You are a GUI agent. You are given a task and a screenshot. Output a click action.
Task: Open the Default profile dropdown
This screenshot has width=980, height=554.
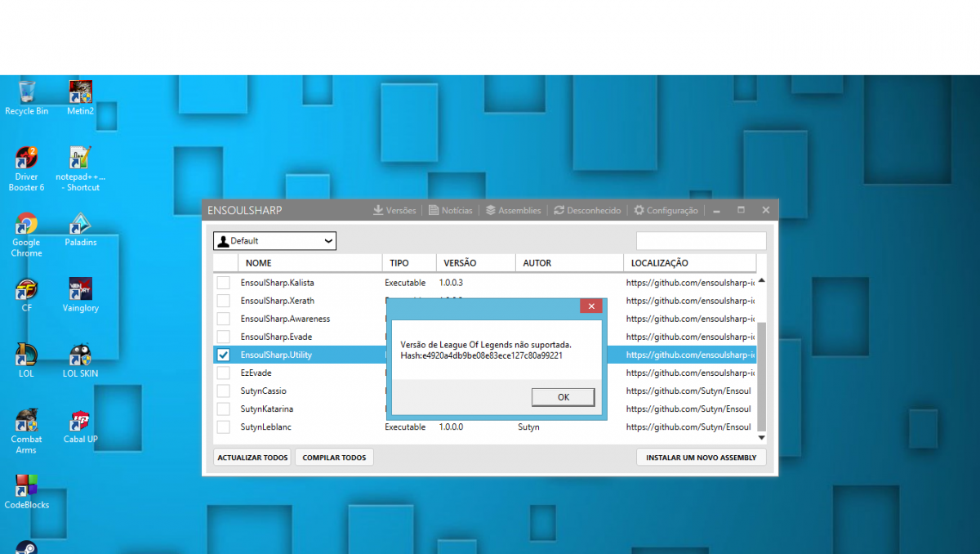(274, 241)
